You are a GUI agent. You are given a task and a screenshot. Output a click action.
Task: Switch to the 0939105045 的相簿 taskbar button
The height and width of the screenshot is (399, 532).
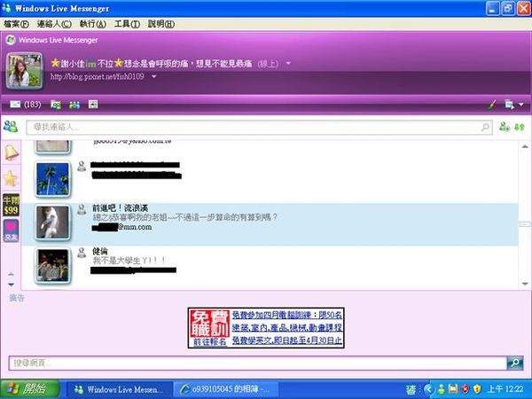225,389
